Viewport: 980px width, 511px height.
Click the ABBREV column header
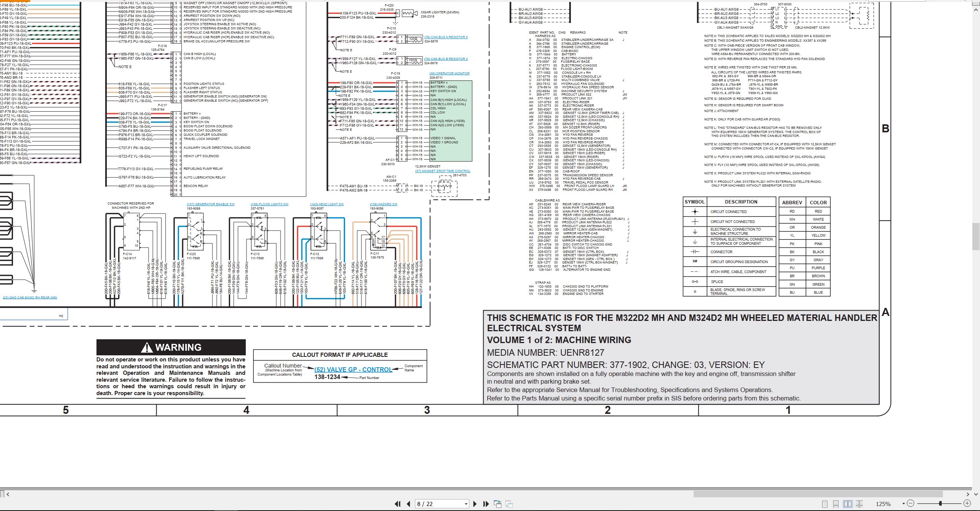coord(792,203)
